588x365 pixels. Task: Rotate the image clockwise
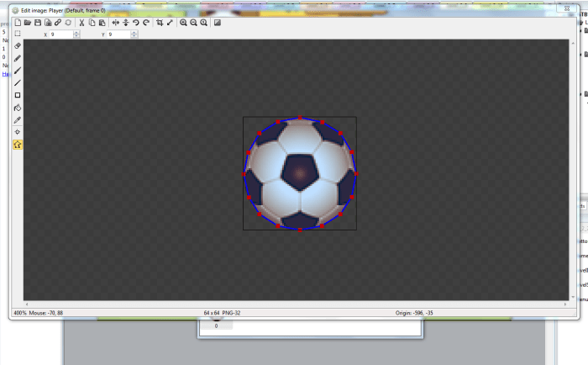146,23
